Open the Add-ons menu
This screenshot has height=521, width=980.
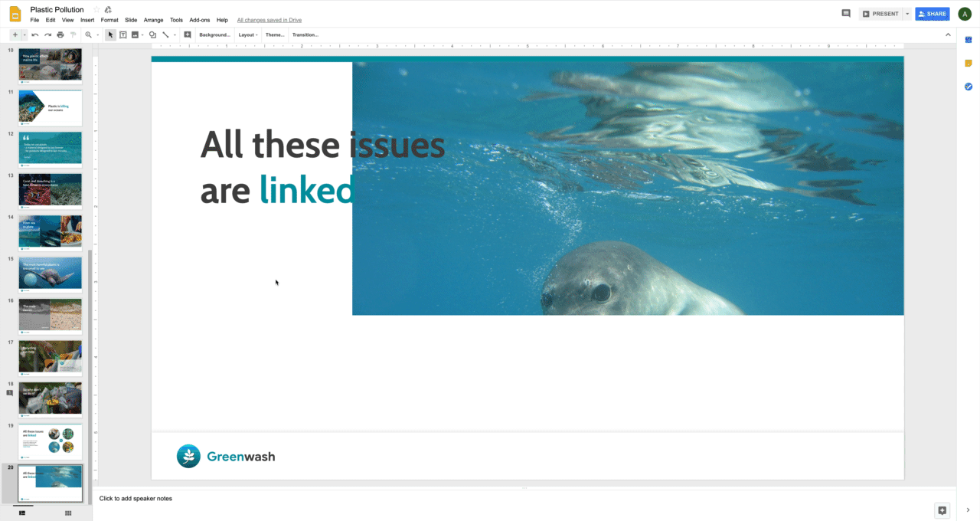click(x=199, y=20)
